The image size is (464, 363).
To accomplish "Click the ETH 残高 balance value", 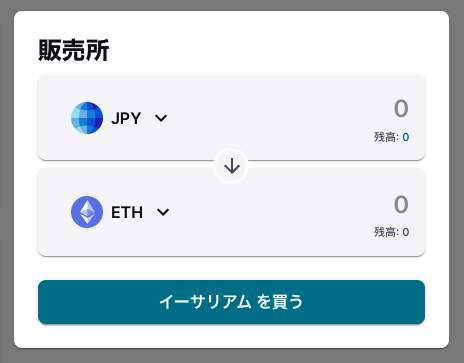I will tap(406, 232).
